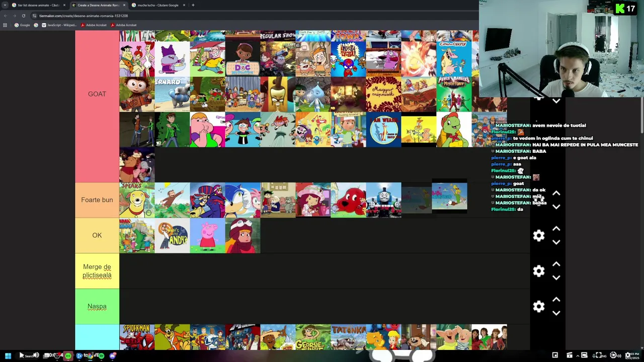
Task: Open the Windows Start menu
Action: point(8,356)
